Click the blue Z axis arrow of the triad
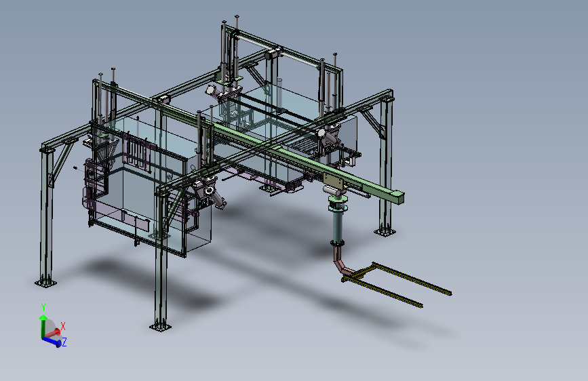Screen dimensions: 588x381 [53, 341]
